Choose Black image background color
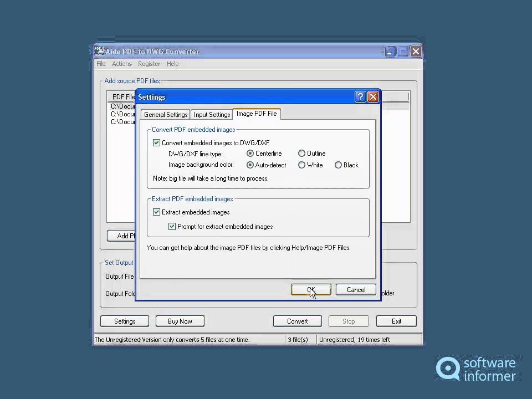 pyautogui.click(x=338, y=165)
